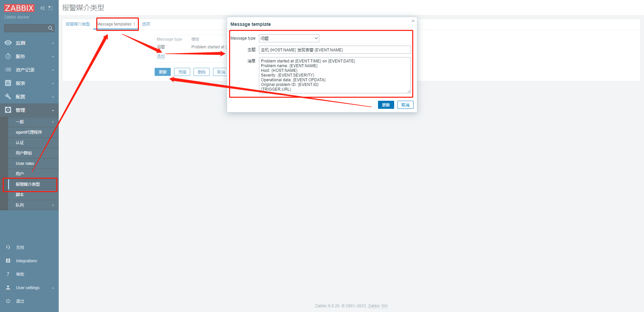Collapse the 管理 menu chevron
Screen dimensions: 644x312
(53, 110)
